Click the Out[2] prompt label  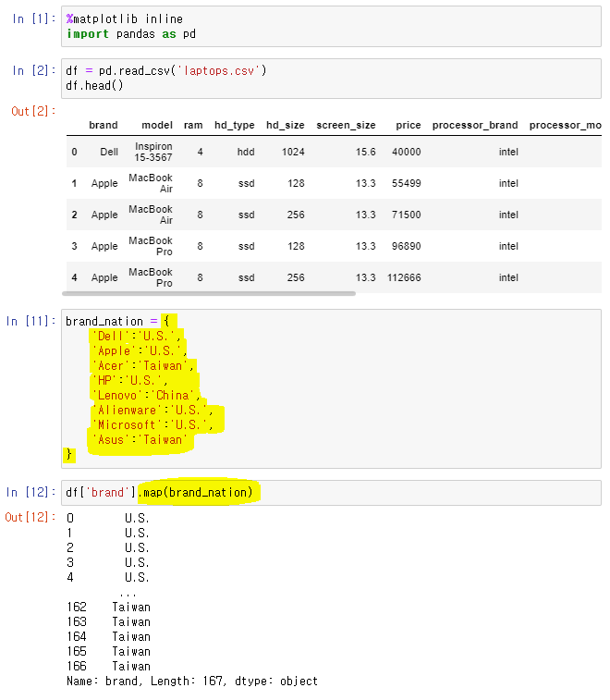[33, 111]
